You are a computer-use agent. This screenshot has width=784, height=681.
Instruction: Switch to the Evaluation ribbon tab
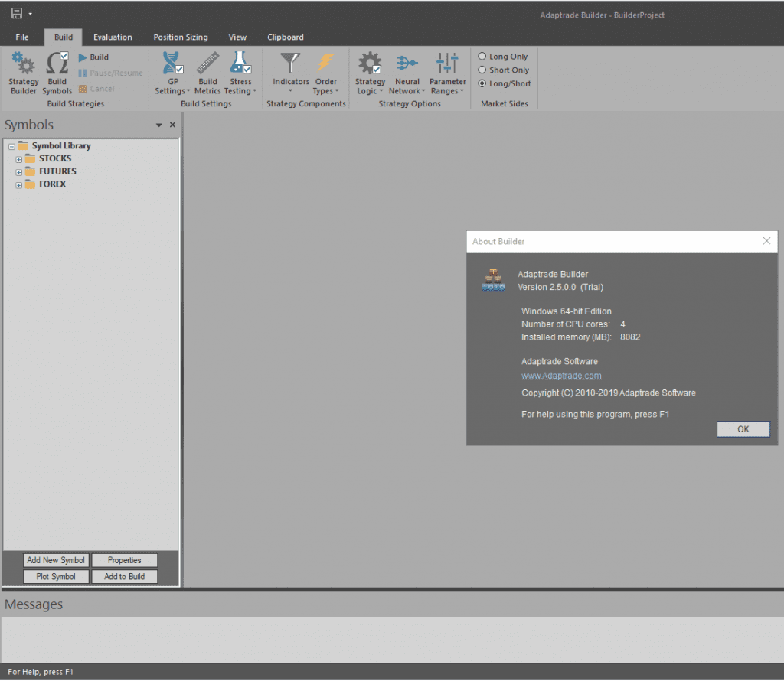113,37
